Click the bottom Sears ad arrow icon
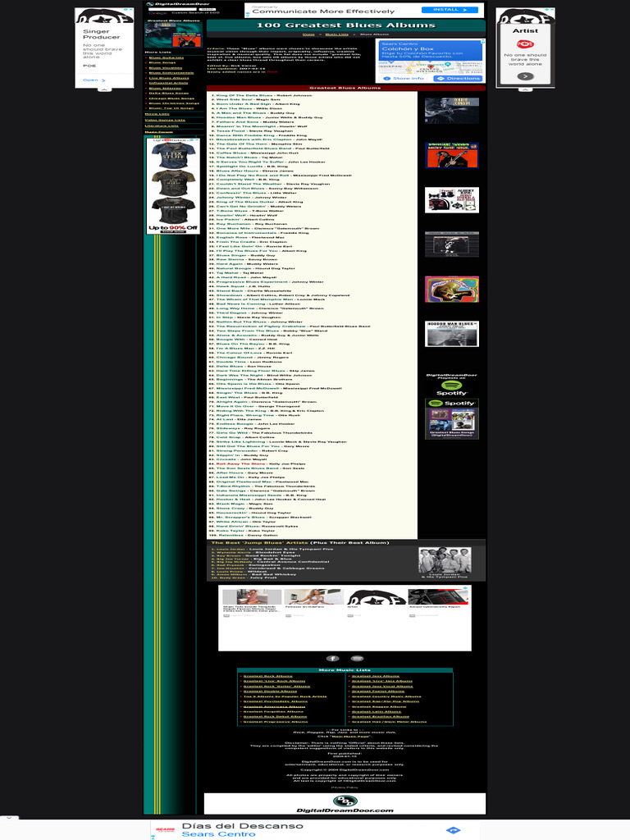The height and width of the screenshot is (840, 630). [453, 830]
